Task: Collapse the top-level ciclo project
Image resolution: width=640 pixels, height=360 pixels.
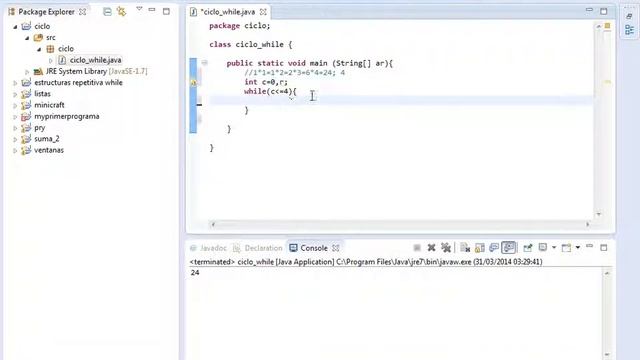Action: click(15, 27)
